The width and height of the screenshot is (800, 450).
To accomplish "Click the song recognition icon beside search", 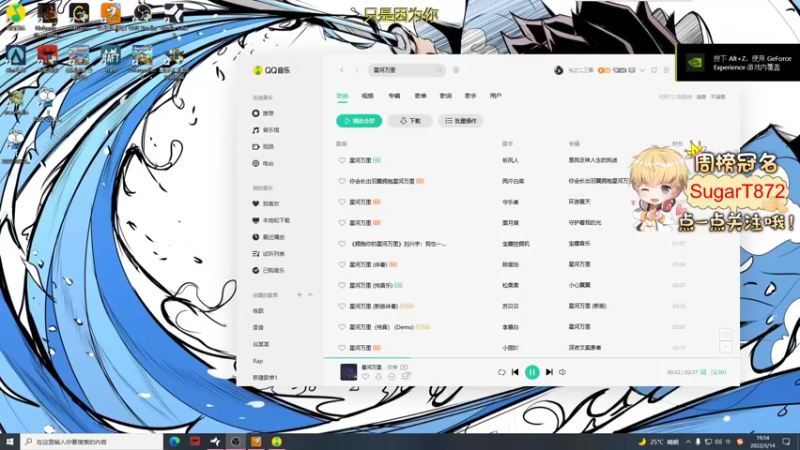I will click(456, 70).
